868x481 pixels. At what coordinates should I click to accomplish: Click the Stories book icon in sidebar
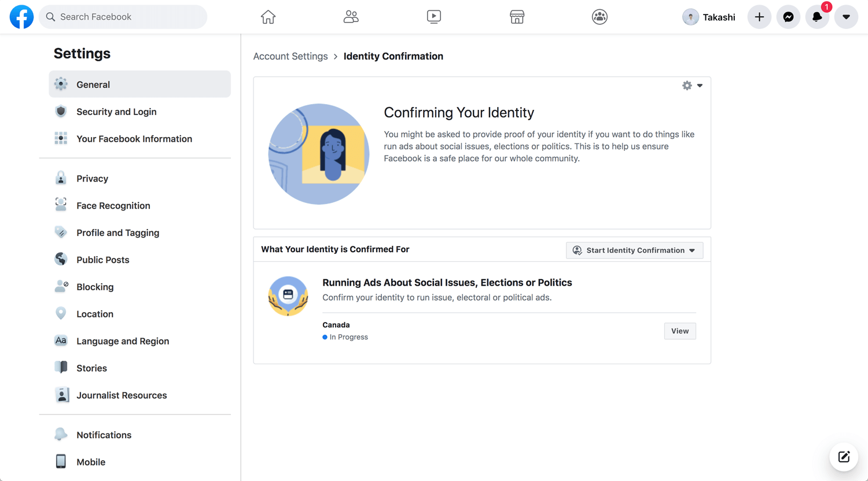point(61,368)
